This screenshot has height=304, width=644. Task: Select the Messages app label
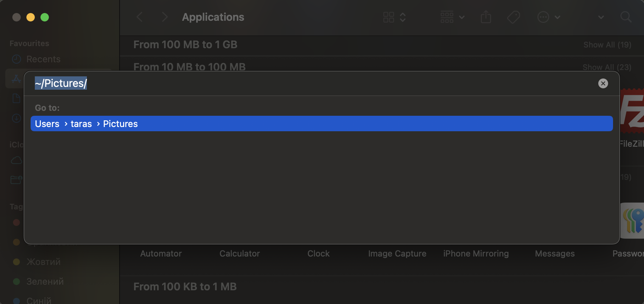(555, 253)
